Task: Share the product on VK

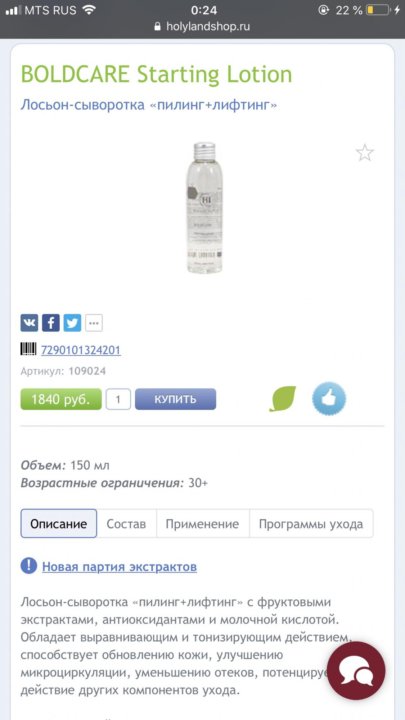Action: (x=29, y=323)
